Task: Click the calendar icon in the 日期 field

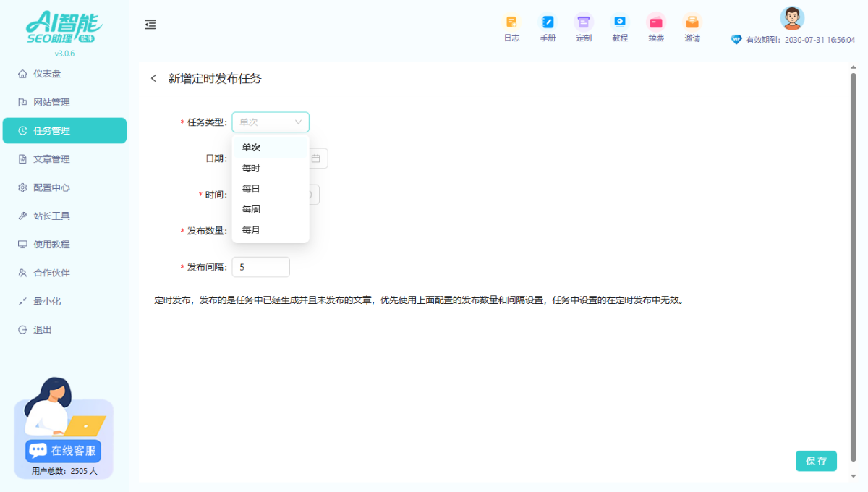Action: click(316, 158)
